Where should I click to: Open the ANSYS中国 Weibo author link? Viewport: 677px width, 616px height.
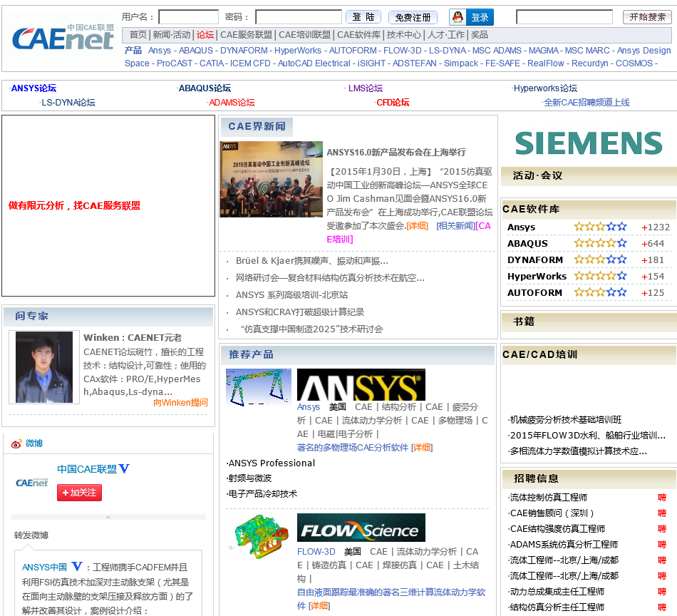pos(44,568)
